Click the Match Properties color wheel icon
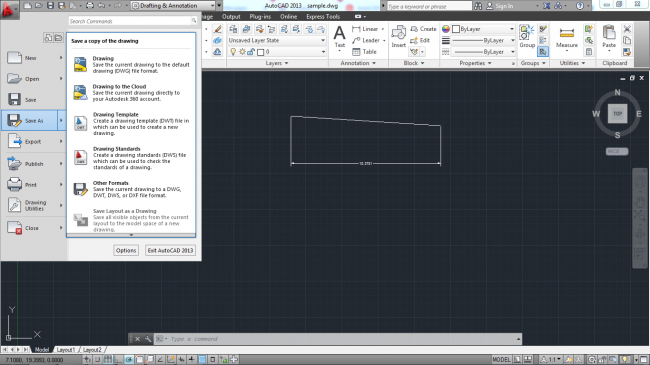650x365 pixels. (446, 29)
